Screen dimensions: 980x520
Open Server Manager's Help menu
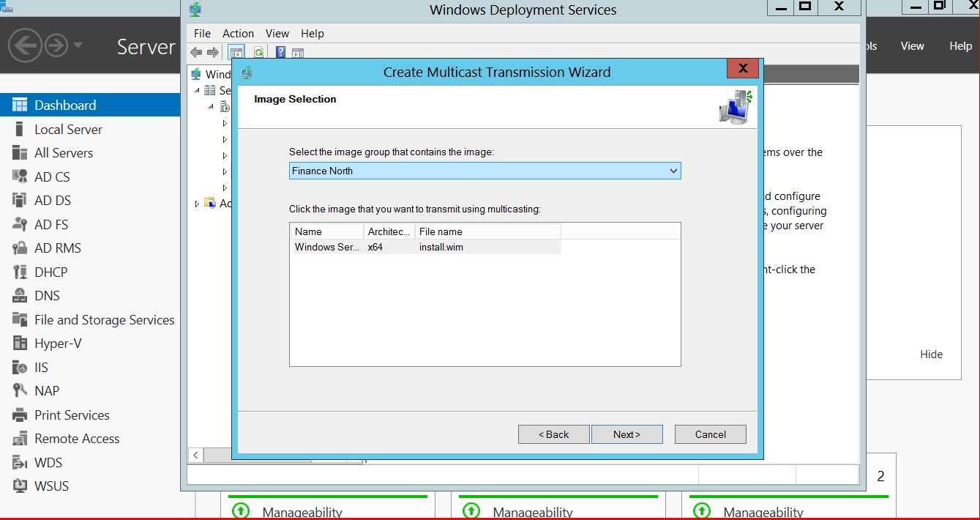960,45
